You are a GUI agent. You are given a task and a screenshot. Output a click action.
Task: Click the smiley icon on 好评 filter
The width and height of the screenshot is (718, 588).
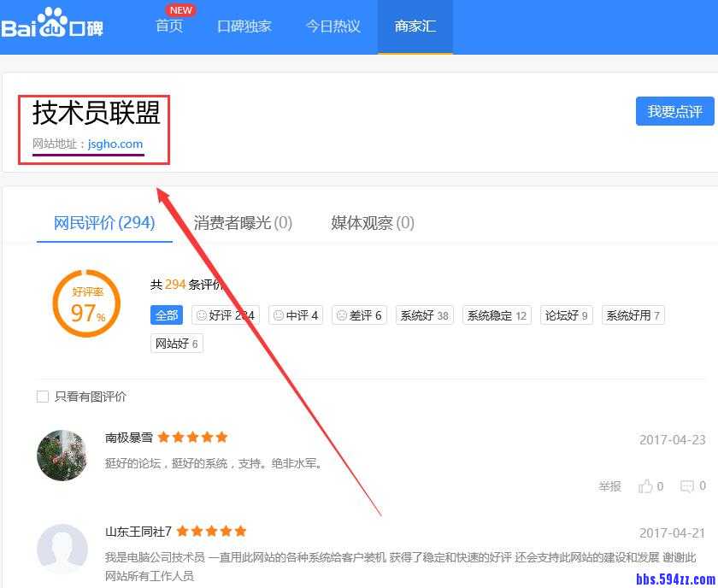(x=200, y=315)
